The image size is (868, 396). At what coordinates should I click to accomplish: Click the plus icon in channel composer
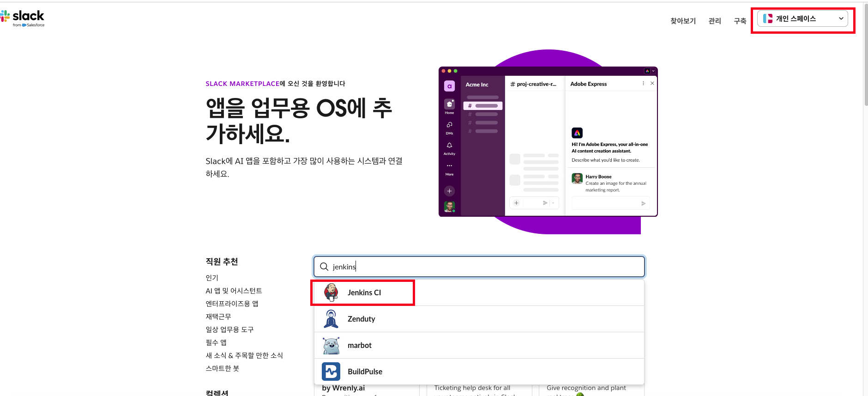pyautogui.click(x=516, y=203)
